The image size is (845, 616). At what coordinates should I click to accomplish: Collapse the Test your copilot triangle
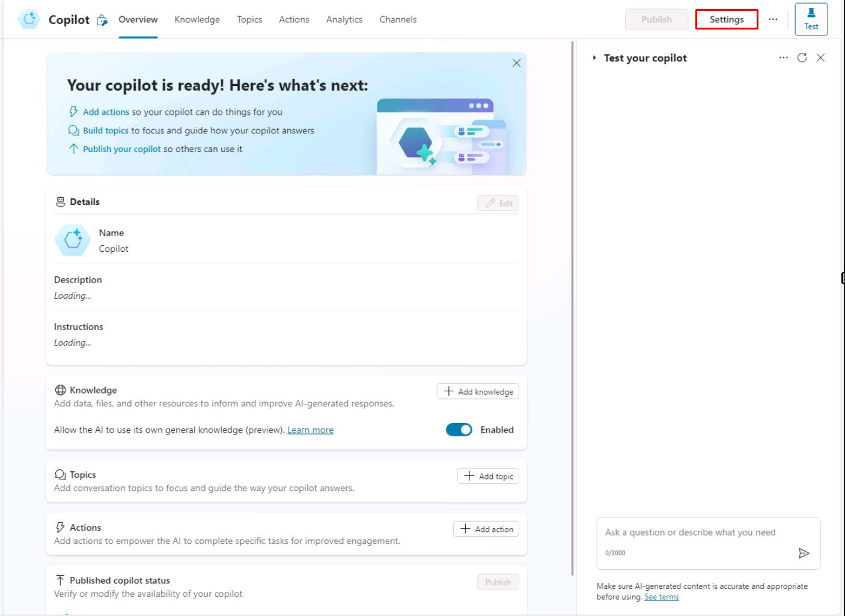point(594,58)
